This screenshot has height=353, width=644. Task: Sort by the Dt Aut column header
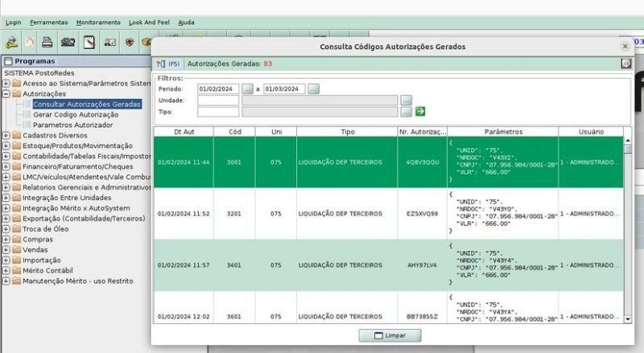(x=184, y=132)
